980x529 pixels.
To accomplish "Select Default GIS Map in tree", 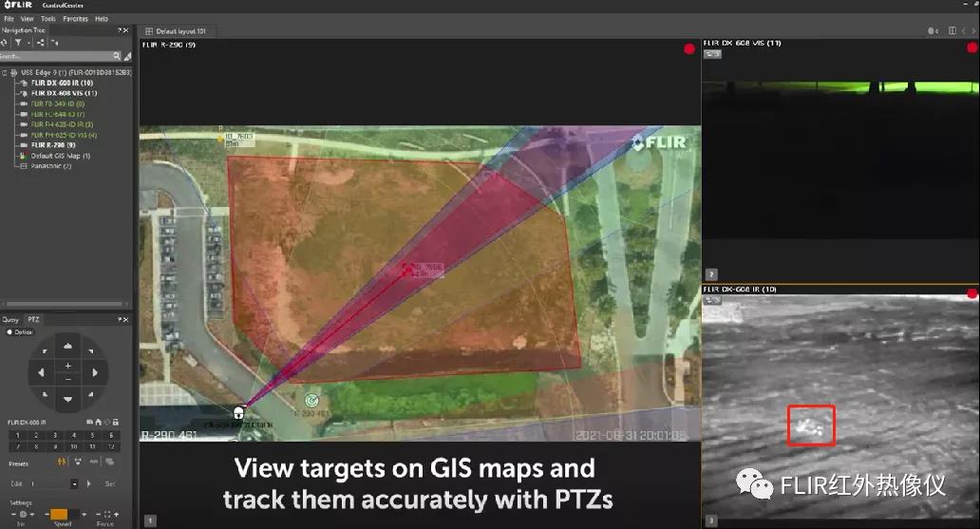I will 59,156.
